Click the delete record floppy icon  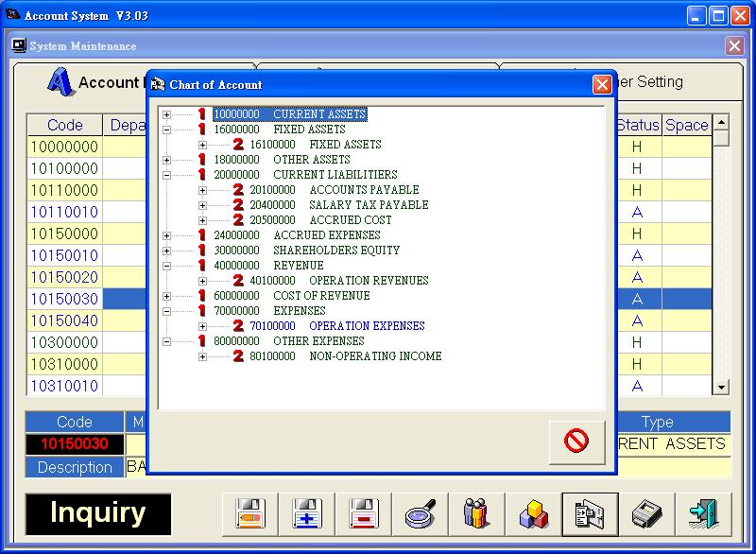[364, 514]
